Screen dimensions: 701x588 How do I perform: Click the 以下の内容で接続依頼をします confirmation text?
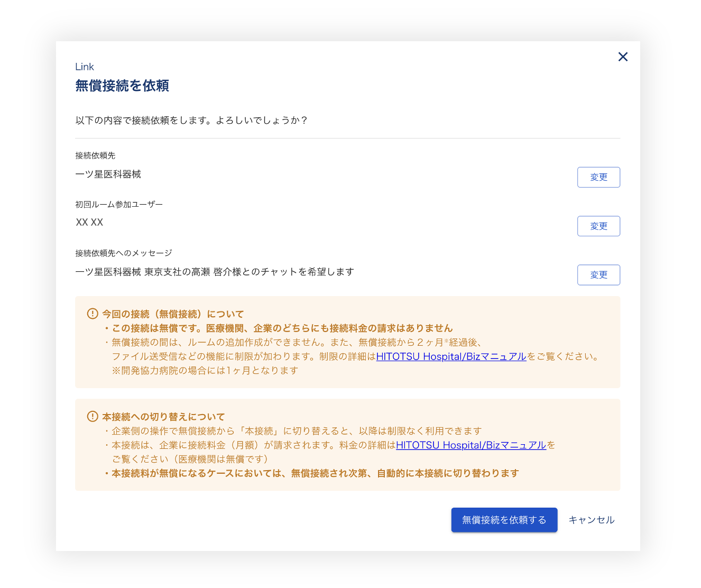coord(191,121)
